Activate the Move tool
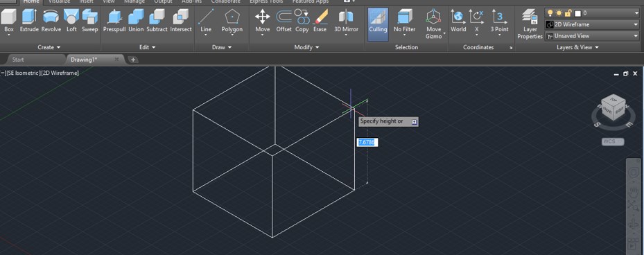Image resolution: width=644 pixels, height=255 pixels. [263, 21]
